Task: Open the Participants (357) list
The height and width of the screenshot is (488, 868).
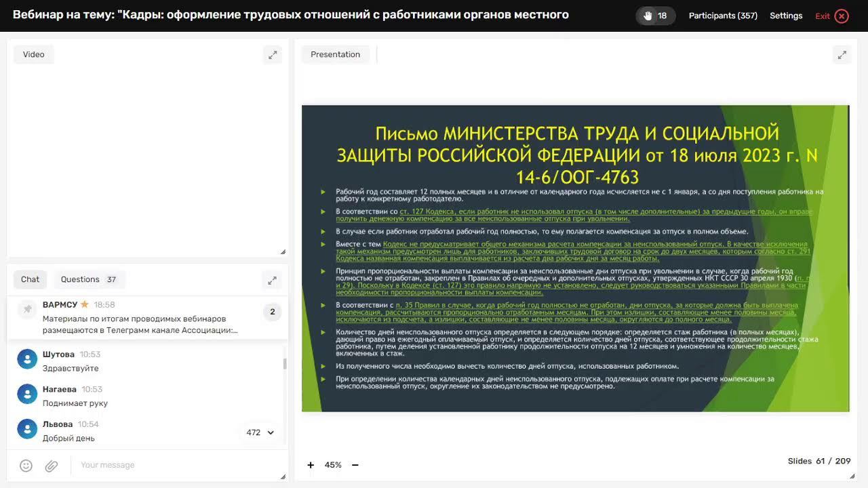Action: pyautogui.click(x=723, y=16)
